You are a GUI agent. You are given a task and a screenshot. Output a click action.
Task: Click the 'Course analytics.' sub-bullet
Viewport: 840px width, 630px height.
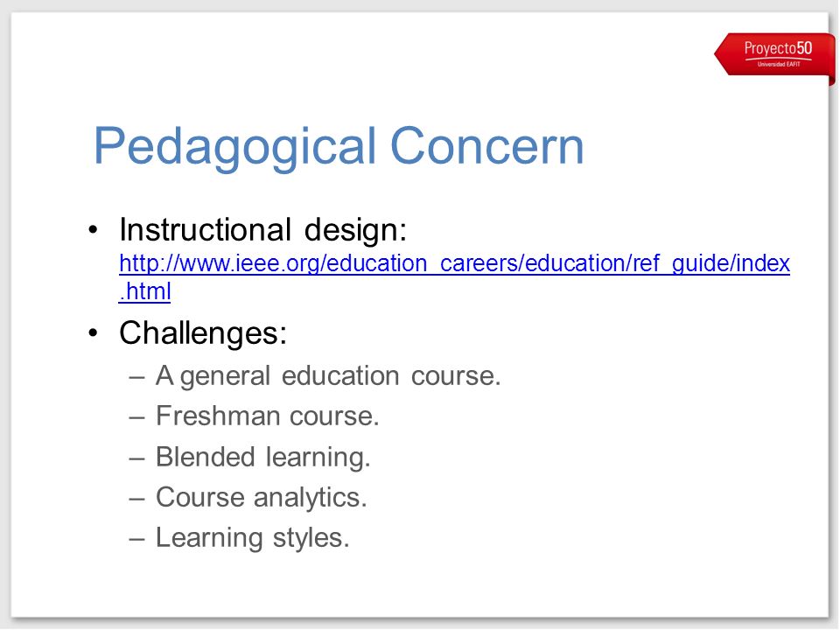coord(262,498)
